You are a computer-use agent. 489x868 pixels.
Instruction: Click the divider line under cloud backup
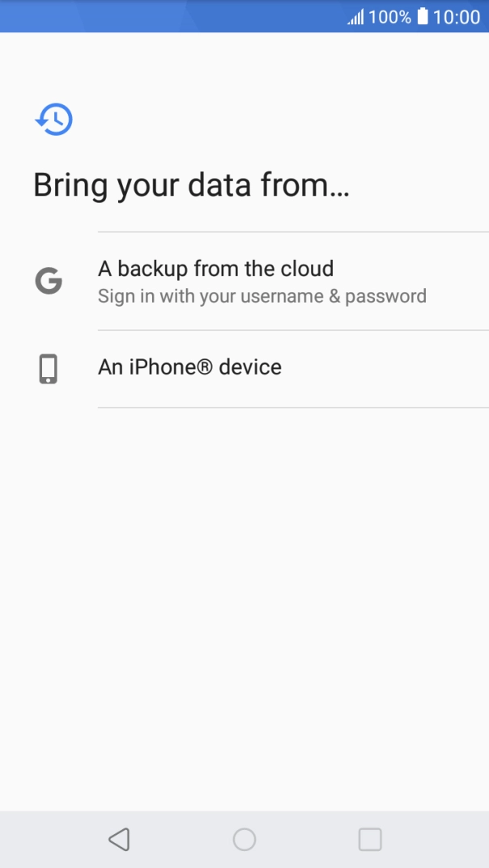(x=293, y=329)
